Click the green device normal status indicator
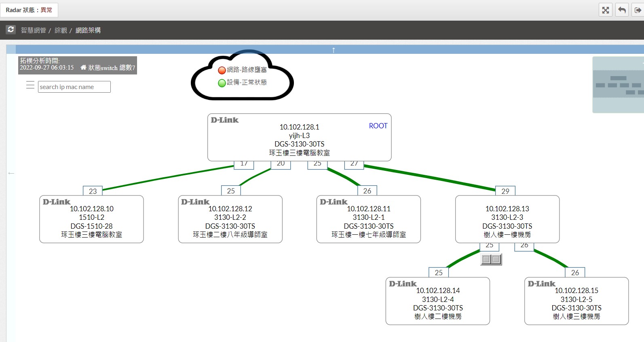 coord(222,83)
